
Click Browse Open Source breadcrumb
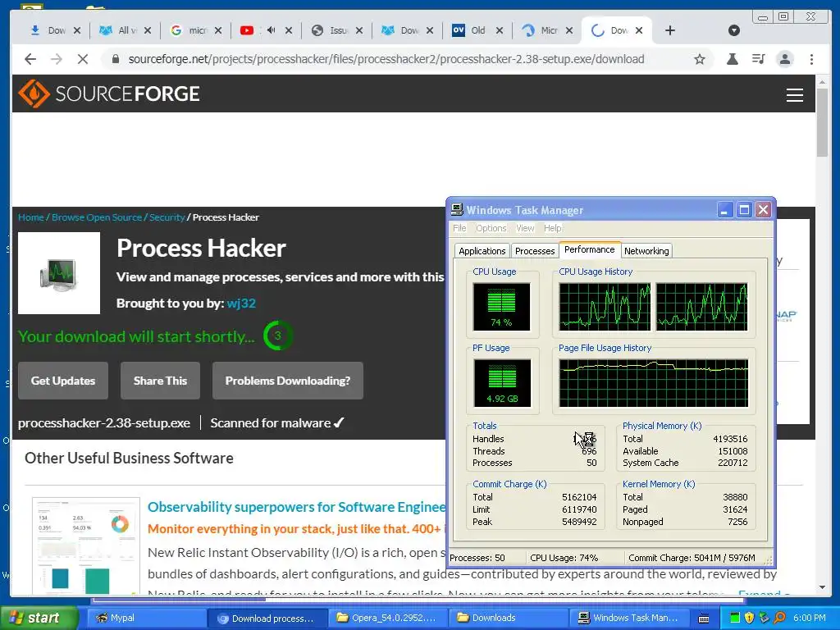(97, 217)
